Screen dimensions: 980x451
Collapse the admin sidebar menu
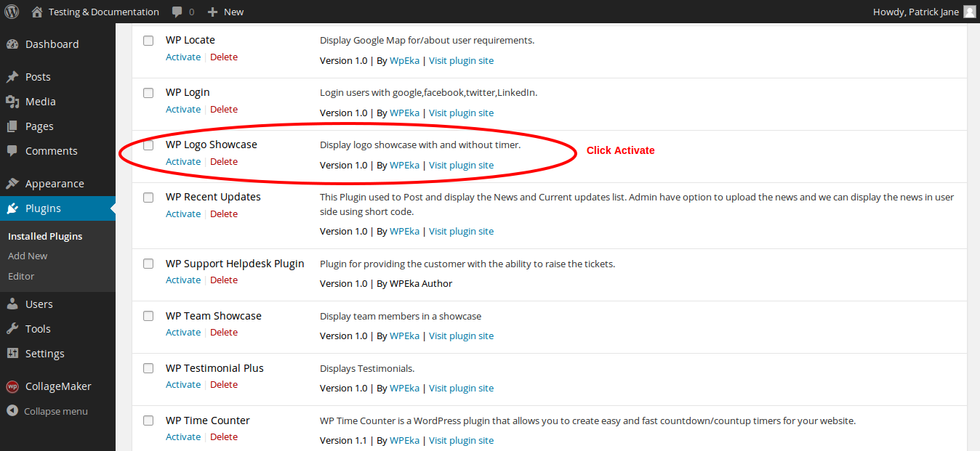pos(48,411)
